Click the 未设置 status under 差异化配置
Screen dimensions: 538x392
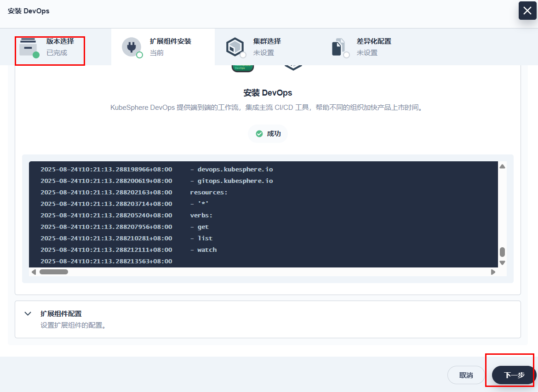pyautogui.click(x=367, y=53)
